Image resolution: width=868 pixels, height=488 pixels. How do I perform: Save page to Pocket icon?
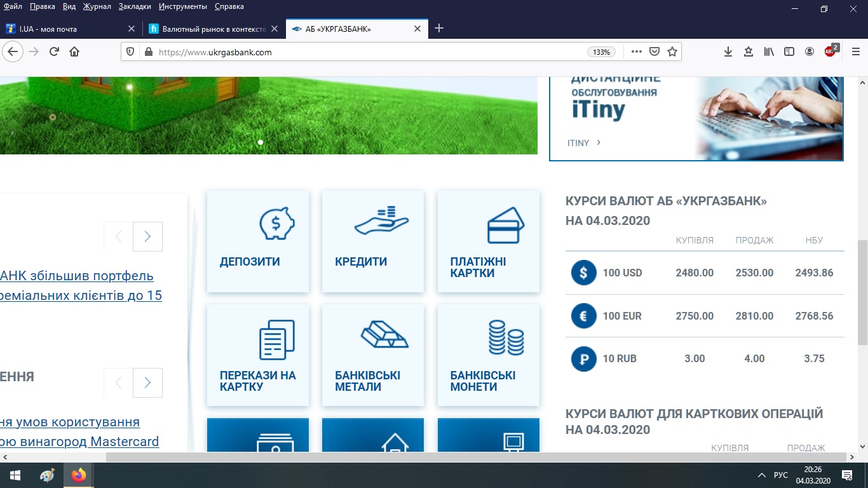(654, 52)
